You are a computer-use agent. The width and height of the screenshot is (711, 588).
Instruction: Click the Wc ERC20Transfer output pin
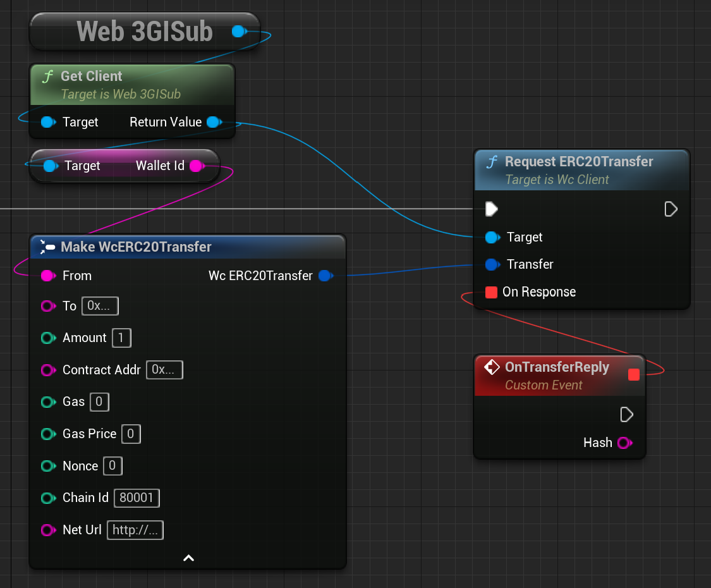point(325,276)
